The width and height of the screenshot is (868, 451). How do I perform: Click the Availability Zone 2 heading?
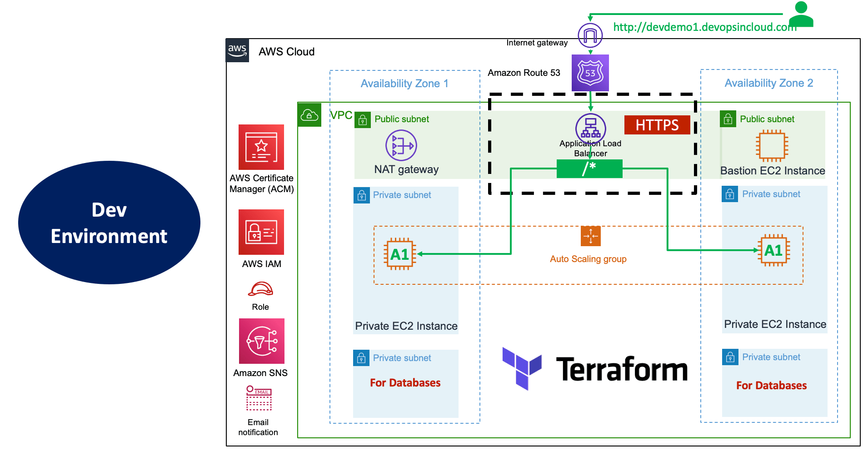769,83
